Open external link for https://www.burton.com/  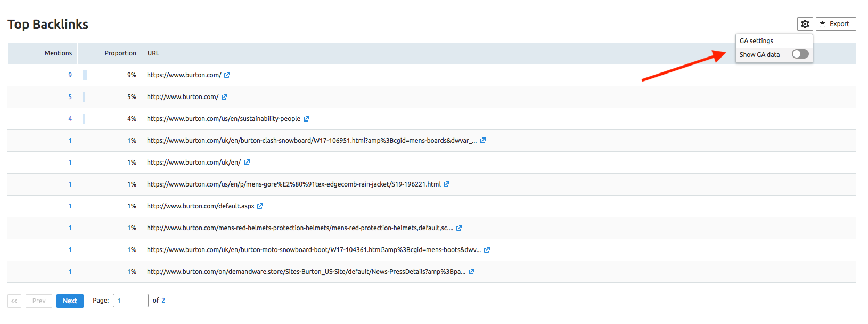(227, 75)
